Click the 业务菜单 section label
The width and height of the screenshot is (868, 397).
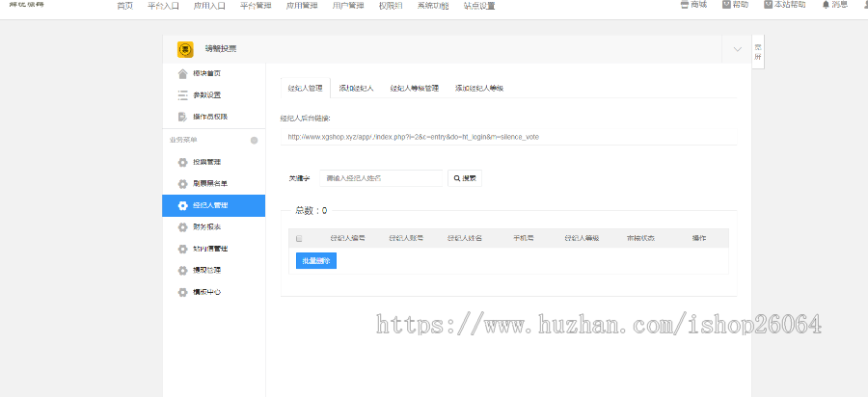point(183,141)
